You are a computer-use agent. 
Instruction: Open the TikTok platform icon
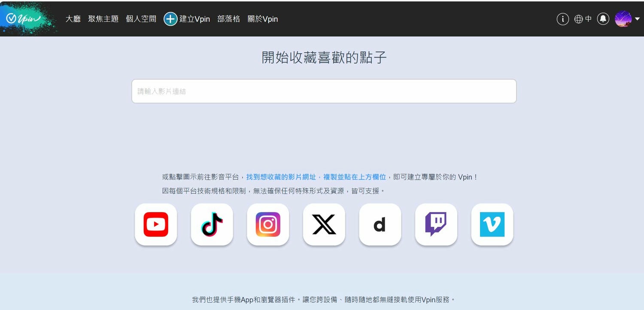coord(212,224)
